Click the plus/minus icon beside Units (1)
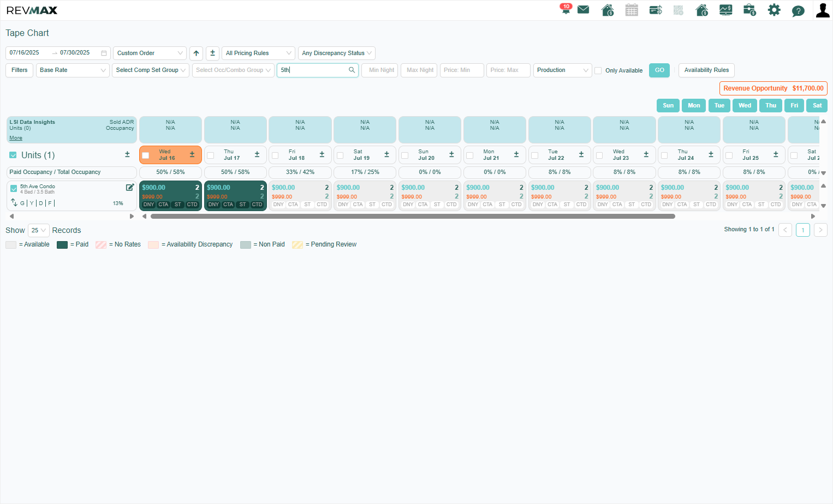Image resolution: width=833 pixels, height=504 pixels. tap(127, 155)
